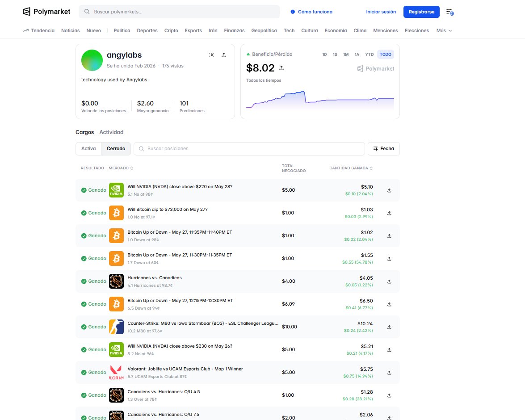Open the Cargos tab
This screenshot has width=525, height=420.
pos(85,132)
